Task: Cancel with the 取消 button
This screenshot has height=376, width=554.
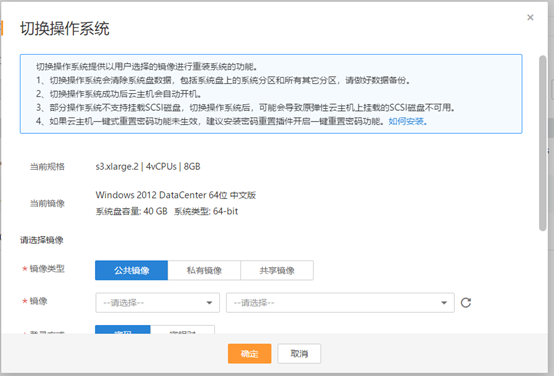Action: (x=299, y=353)
